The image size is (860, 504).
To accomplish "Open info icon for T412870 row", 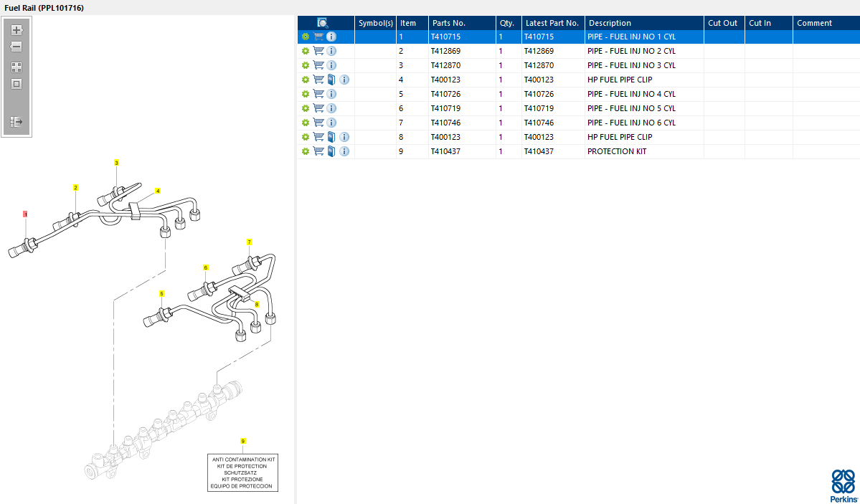I will (331, 65).
